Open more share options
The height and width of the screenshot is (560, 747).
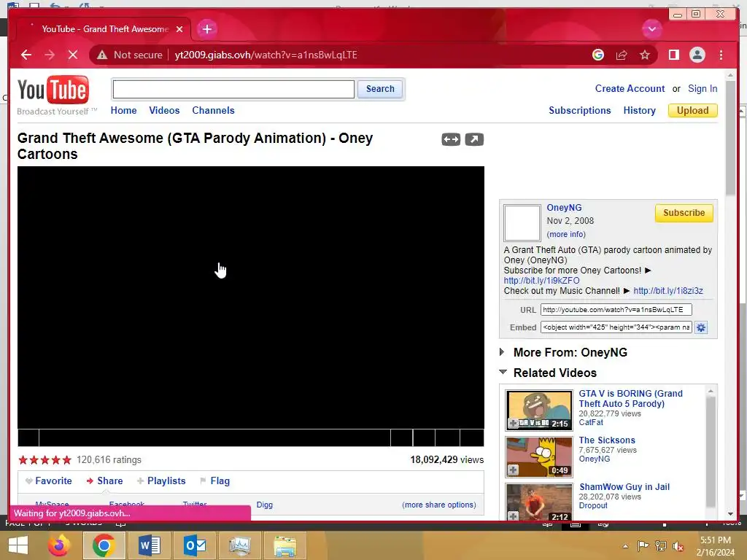pos(438,505)
